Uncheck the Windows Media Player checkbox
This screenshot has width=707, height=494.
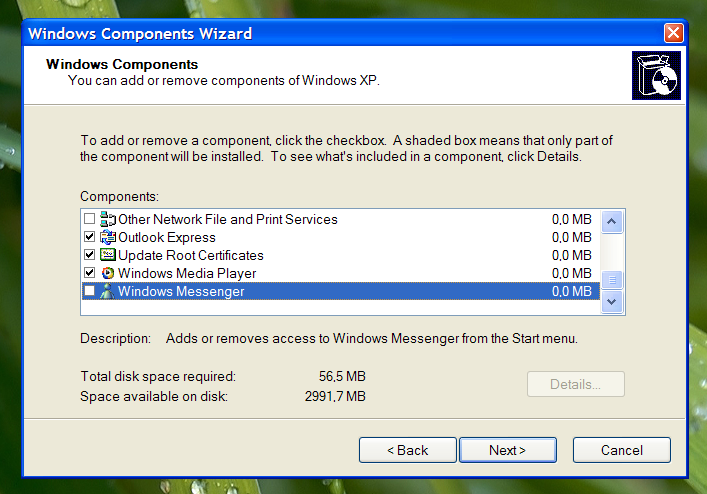89,273
